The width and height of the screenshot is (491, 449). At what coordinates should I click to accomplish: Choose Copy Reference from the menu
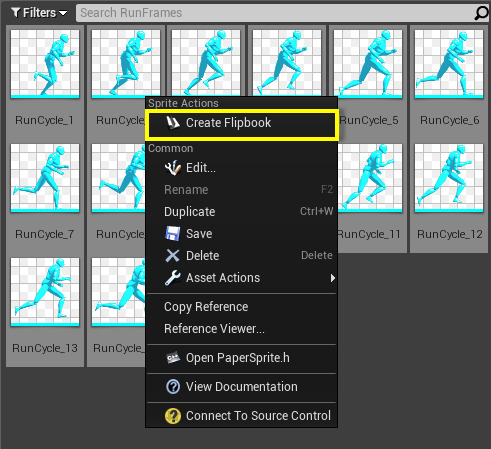click(x=242, y=307)
